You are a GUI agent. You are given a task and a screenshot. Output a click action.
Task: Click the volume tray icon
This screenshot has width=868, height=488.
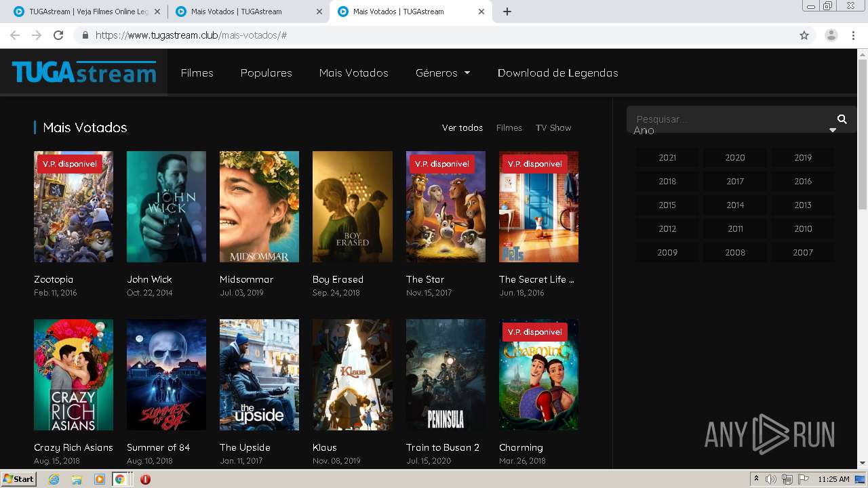(x=771, y=479)
